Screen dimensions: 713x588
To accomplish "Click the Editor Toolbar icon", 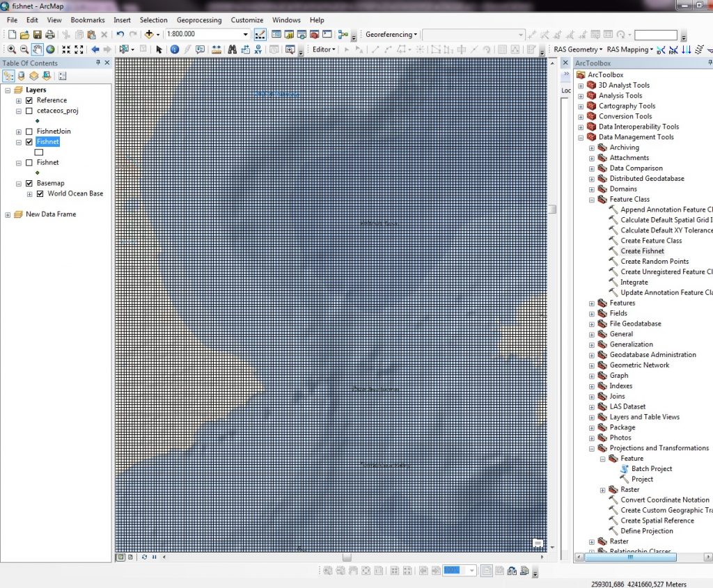I will (260, 35).
